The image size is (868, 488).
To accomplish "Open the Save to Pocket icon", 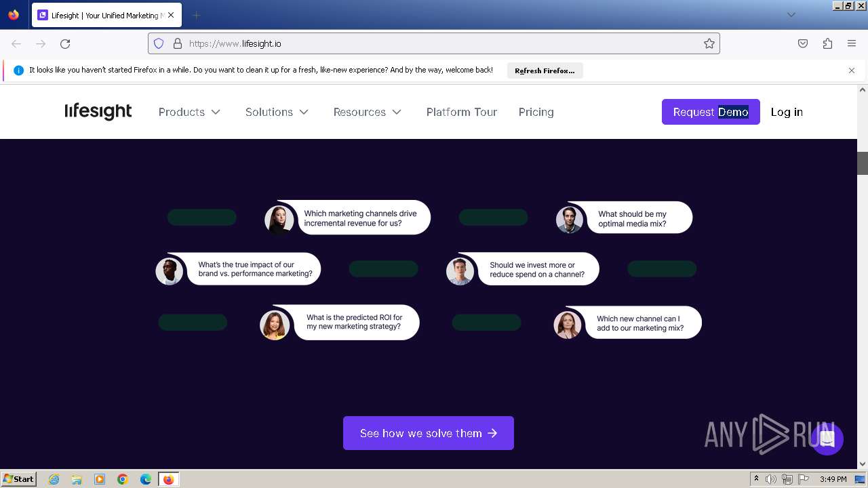I will tap(803, 43).
